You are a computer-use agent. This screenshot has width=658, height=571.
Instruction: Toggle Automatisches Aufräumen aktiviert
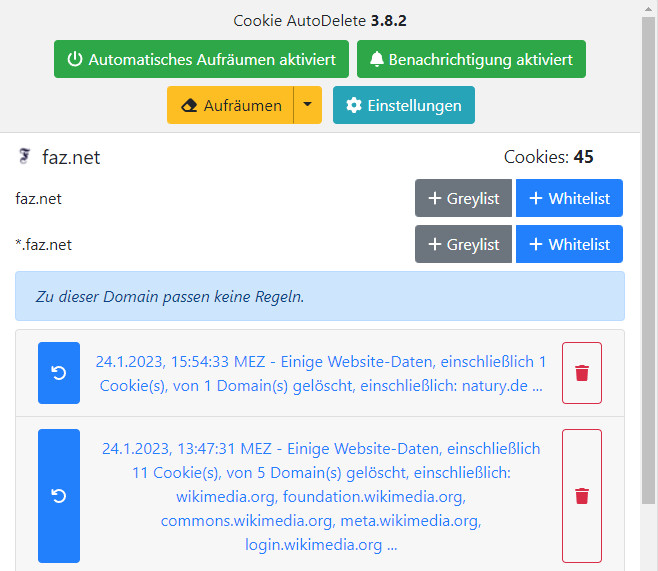pyautogui.click(x=201, y=59)
